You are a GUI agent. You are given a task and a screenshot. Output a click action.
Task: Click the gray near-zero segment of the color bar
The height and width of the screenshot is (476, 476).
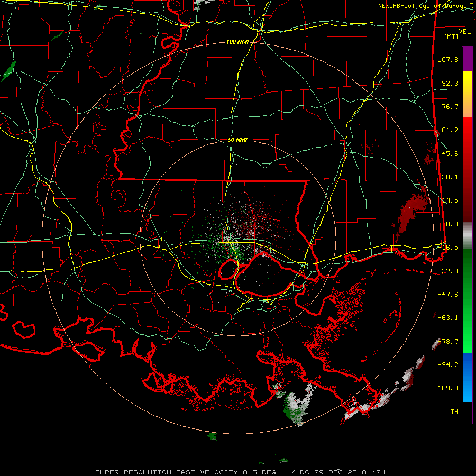click(467, 235)
